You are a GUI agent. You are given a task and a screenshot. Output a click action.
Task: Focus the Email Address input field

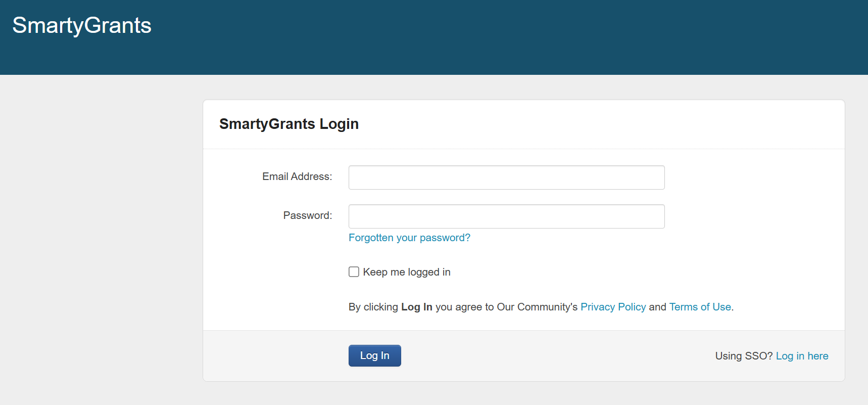click(x=506, y=177)
